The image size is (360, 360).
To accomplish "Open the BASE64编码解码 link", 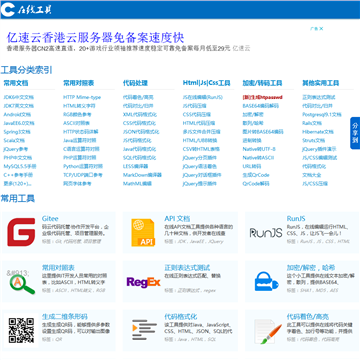I will pos(260,106).
